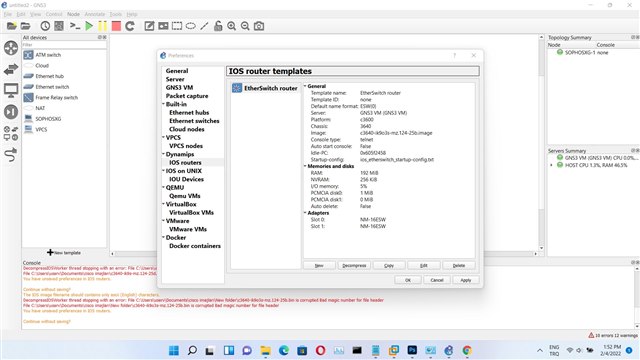Click Copy template button
The image size is (640, 360).
tap(389, 265)
